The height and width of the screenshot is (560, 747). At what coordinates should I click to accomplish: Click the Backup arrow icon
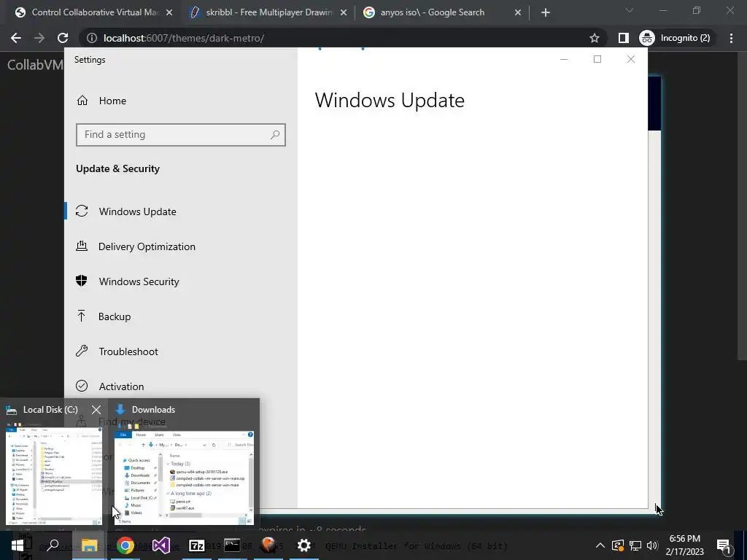click(82, 316)
